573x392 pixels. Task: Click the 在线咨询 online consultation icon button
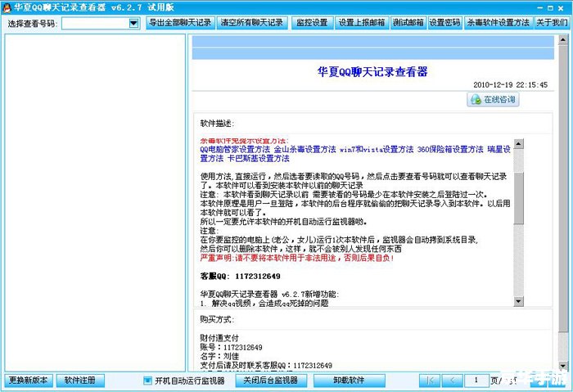(x=492, y=100)
